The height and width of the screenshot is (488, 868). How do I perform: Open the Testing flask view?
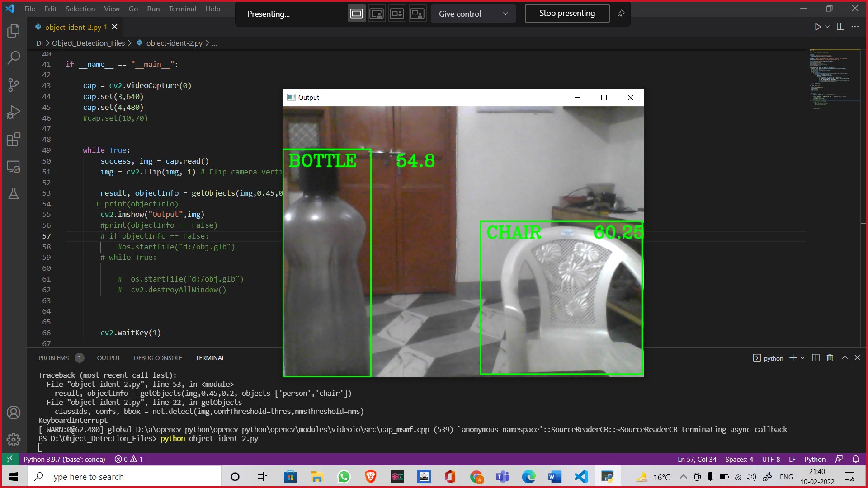click(14, 194)
